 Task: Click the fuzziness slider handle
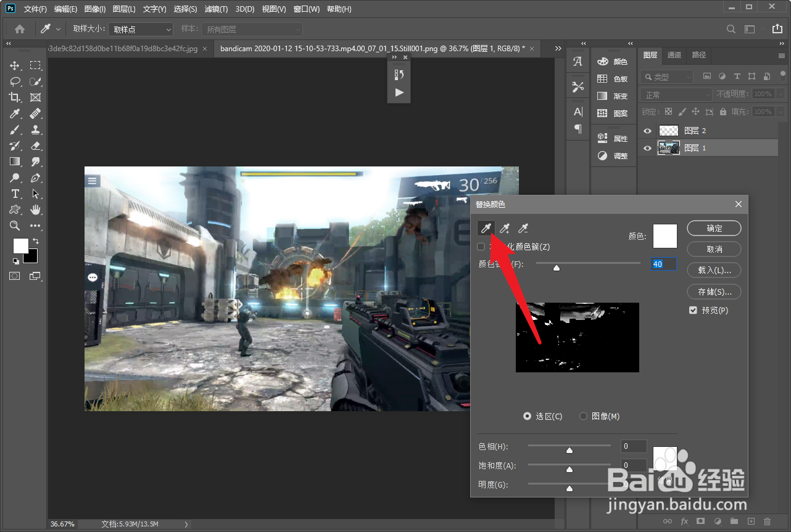coord(557,268)
